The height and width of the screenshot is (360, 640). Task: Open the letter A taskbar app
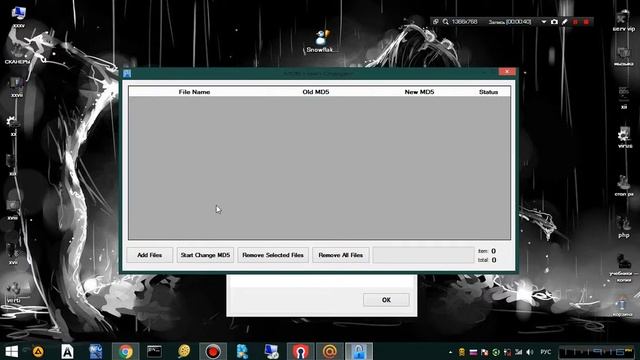coord(67,351)
